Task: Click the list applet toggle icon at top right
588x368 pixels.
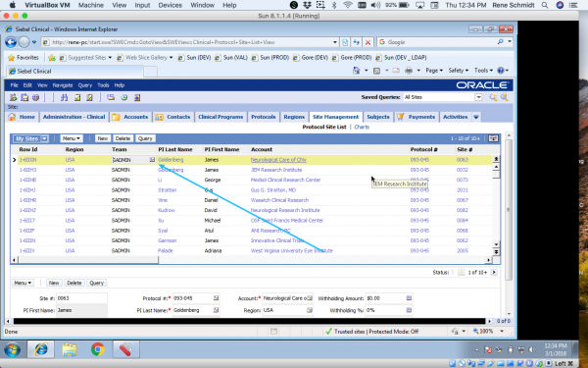Action: pyautogui.click(x=493, y=138)
